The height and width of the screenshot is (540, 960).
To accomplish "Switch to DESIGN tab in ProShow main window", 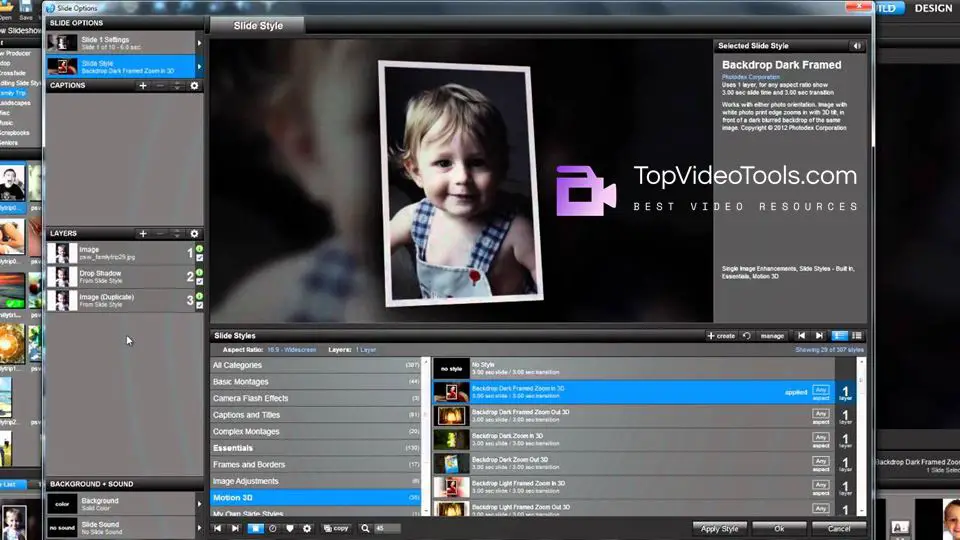I will 933,8.
